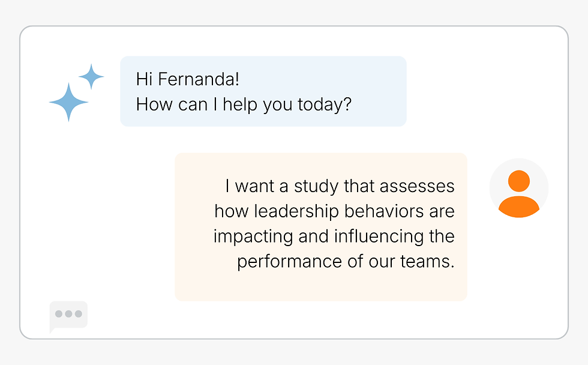Click "how leadership behaviors are" text line
The width and height of the screenshot is (588, 365).
[334, 211]
